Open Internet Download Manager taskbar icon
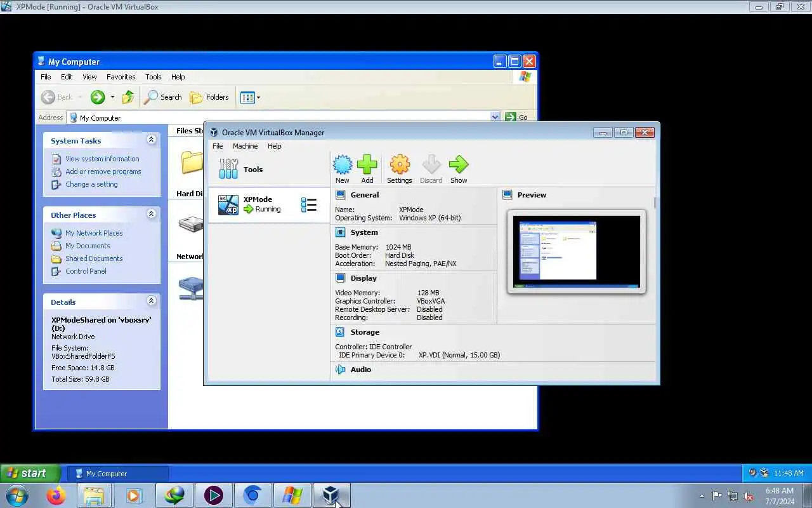Screen dimensions: 812x508 [x=174, y=495]
